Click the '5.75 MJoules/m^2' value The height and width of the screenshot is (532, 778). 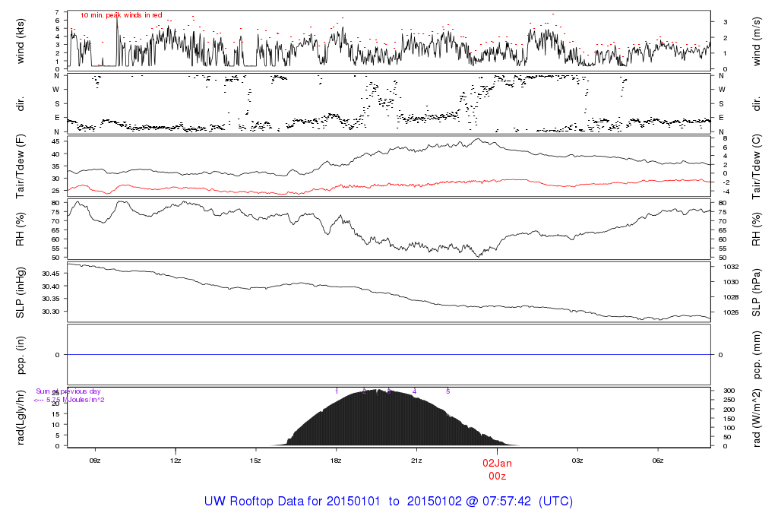[x=75, y=400]
